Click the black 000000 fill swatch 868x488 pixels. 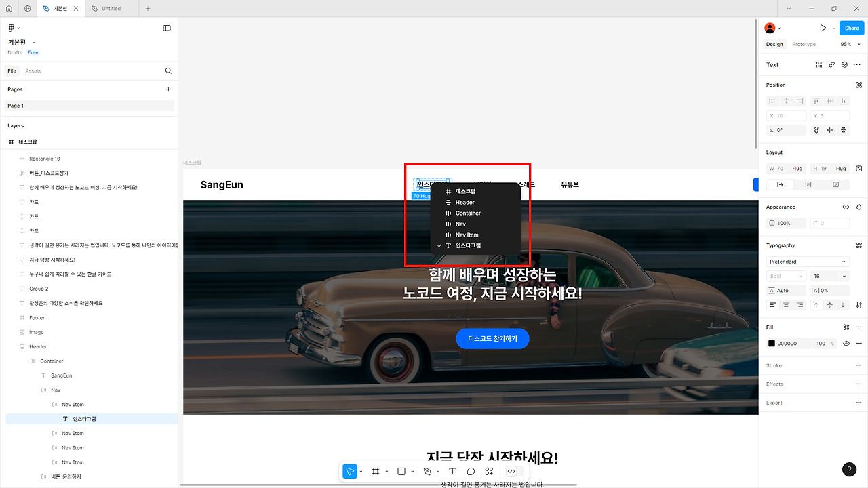(772, 344)
